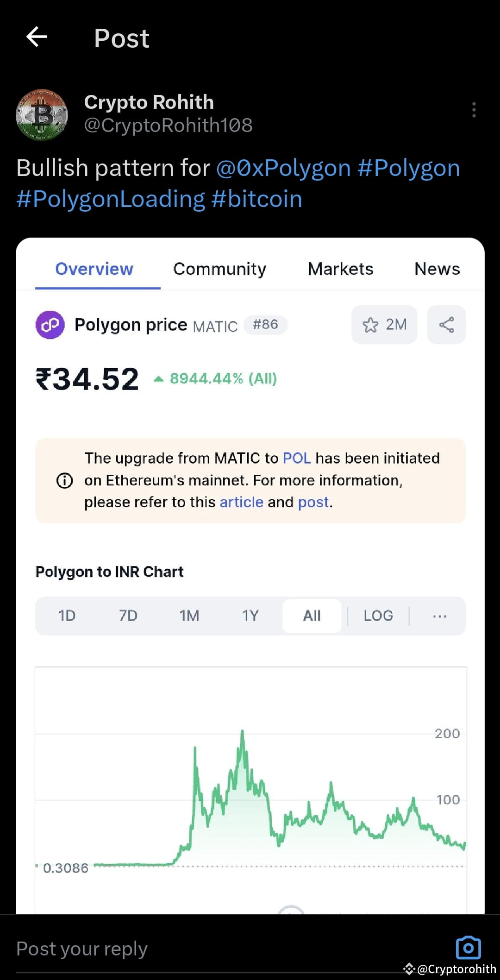Select the All time range
Viewport: 500px width, 980px height.
coord(312,616)
